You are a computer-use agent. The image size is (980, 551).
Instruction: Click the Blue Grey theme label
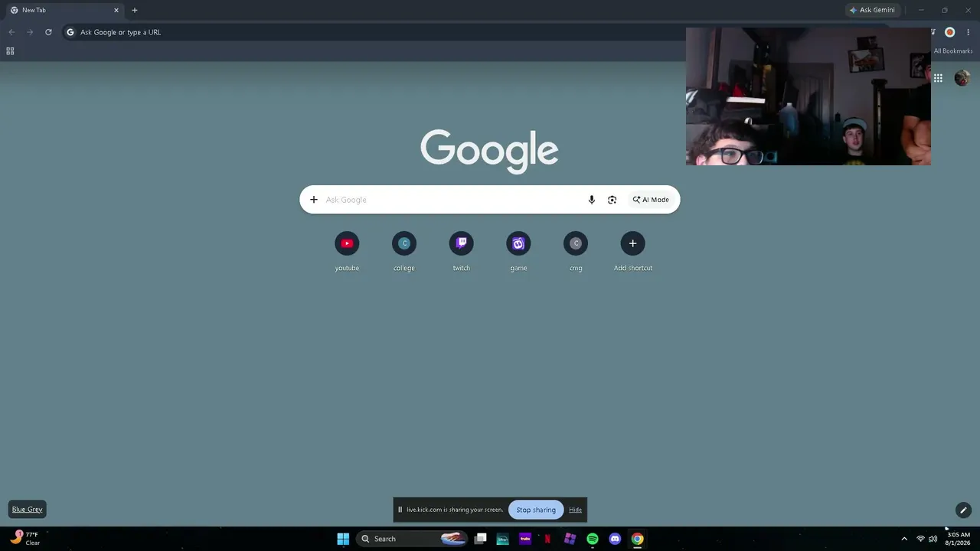27,510
